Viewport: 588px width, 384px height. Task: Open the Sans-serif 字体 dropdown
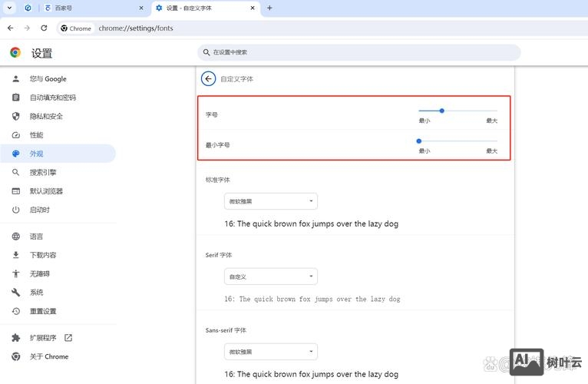tap(271, 352)
